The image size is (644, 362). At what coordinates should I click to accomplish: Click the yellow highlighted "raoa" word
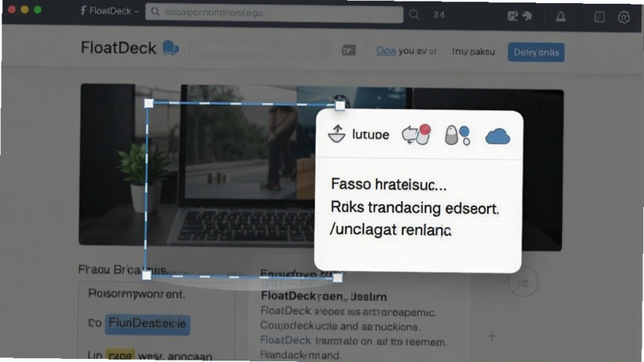[x=120, y=355]
